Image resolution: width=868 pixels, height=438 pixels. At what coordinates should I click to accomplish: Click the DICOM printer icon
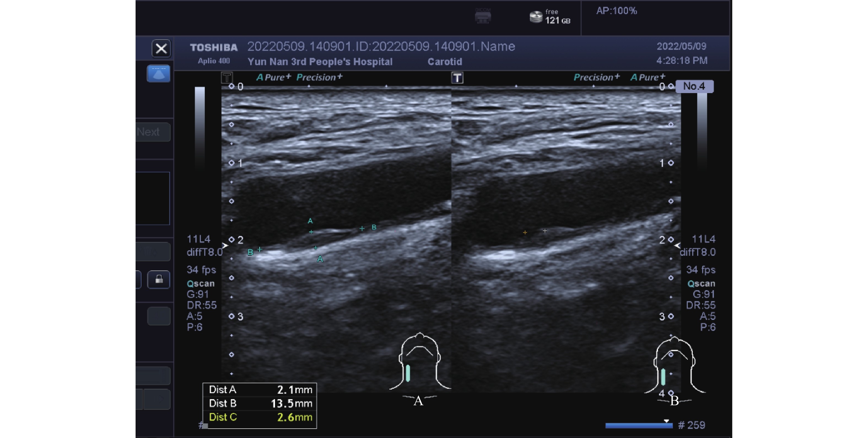pos(483,16)
